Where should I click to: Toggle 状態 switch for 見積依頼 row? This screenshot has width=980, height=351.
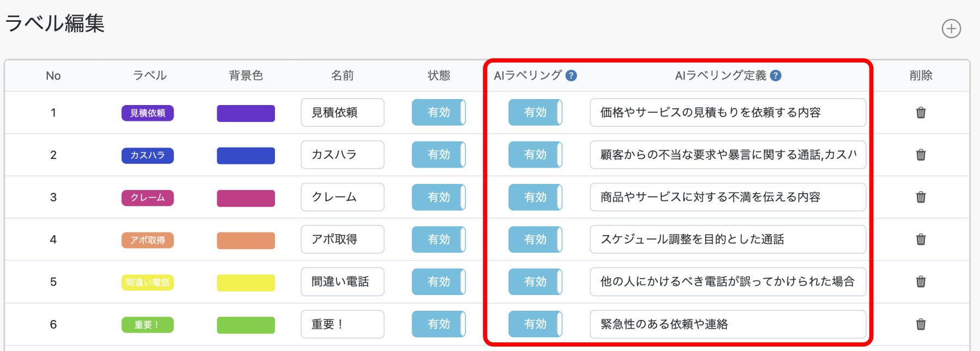pyautogui.click(x=438, y=113)
